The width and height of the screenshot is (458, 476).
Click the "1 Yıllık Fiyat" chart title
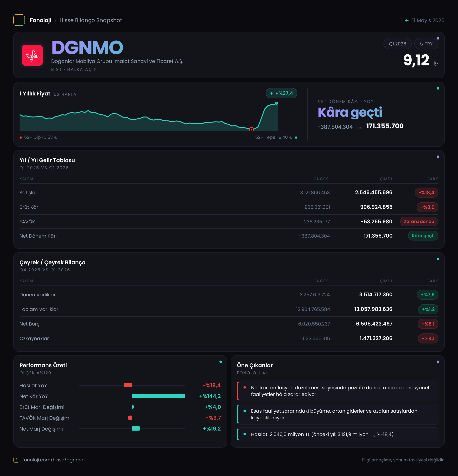click(35, 94)
